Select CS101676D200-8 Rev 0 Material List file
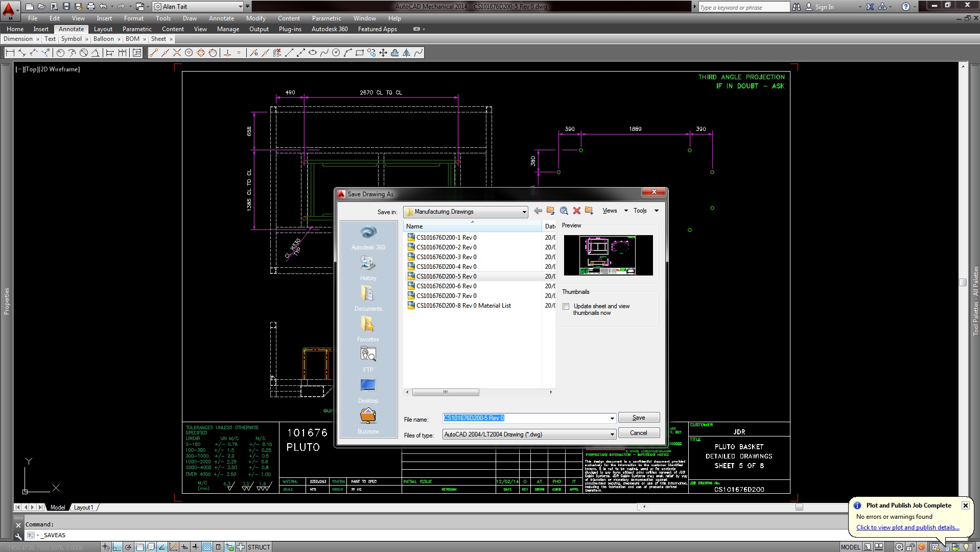Viewport: 980px width, 552px height. 462,305
